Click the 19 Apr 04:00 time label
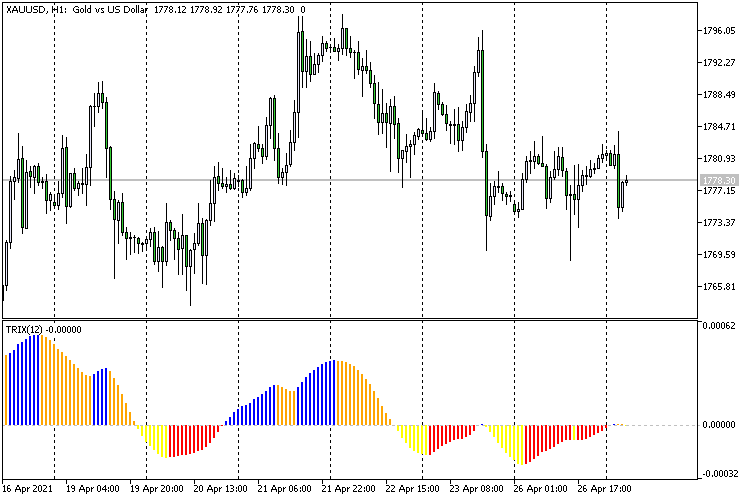Image resolution: width=750 pixels, height=500 pixels. [x=93, y=489]
